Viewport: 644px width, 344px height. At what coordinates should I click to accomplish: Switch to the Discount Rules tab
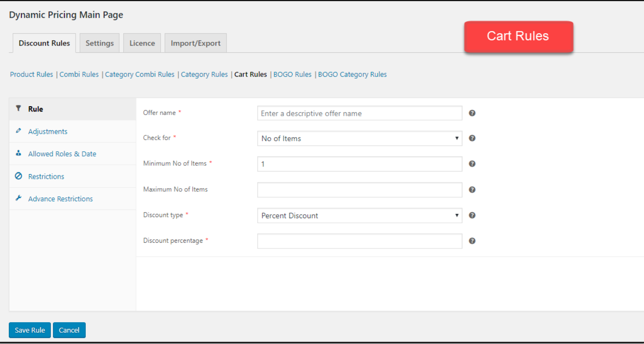click(44, 43)
